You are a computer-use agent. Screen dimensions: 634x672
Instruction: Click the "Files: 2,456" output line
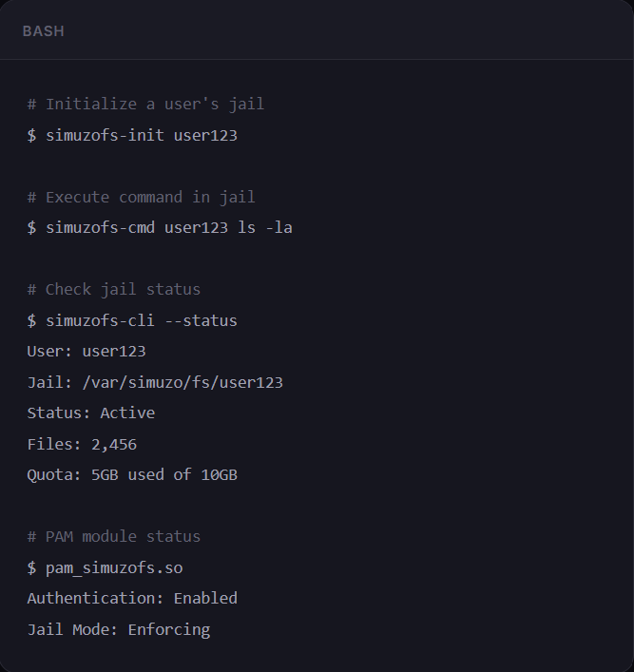[x=82, y=444]
